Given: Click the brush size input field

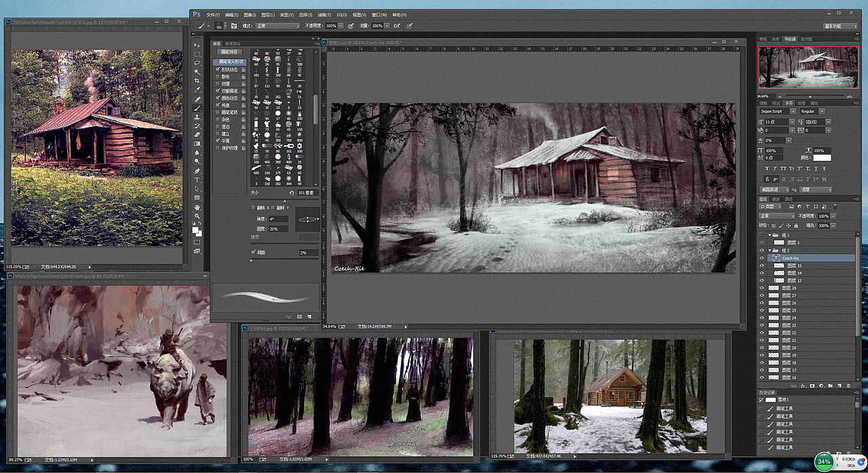Looking at the screenshot, I should [x=308, y=193].
